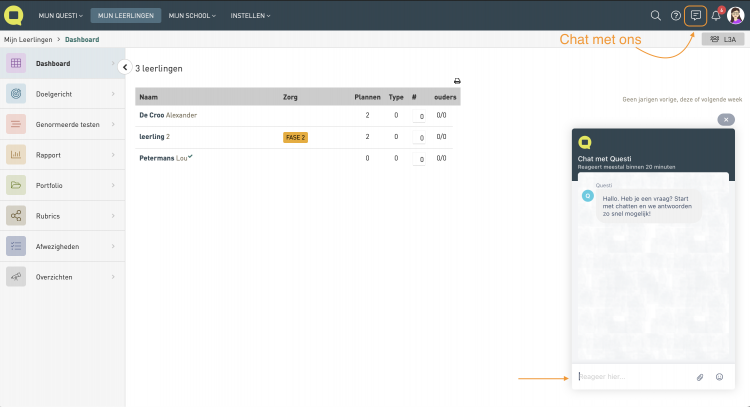The image size is (750, 407).
Task: Click the Questi logo in the top bar
Action: coord(13,15)
